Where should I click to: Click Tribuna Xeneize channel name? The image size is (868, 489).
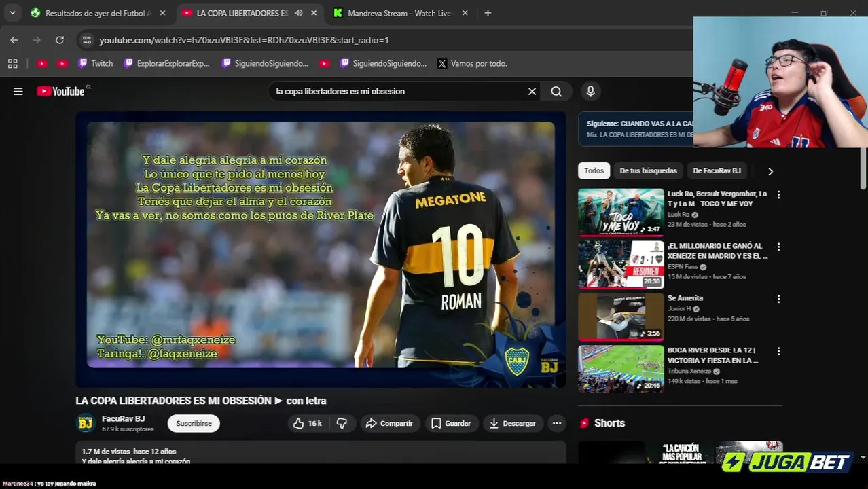click(x=689, y=372)
